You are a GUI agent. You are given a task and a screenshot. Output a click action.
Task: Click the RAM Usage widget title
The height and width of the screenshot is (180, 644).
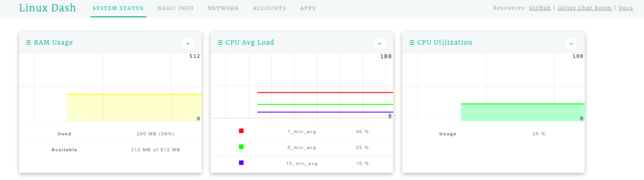point(53,42)
